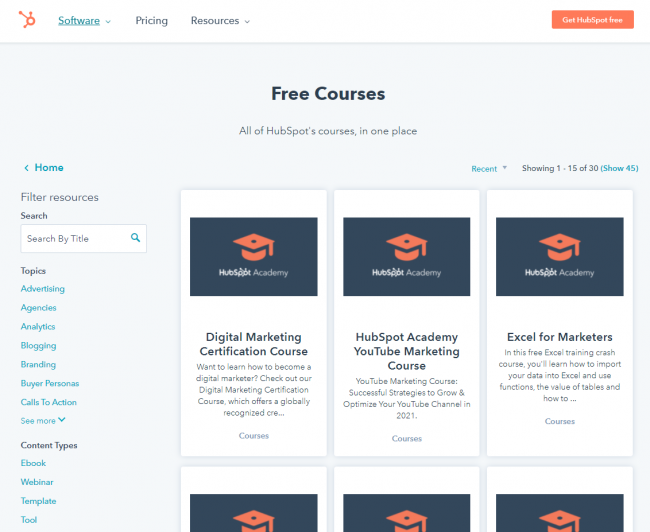Filter by Branding topic
The height and width of the screenshot is (532, 650).
click(x=38, y=364)
